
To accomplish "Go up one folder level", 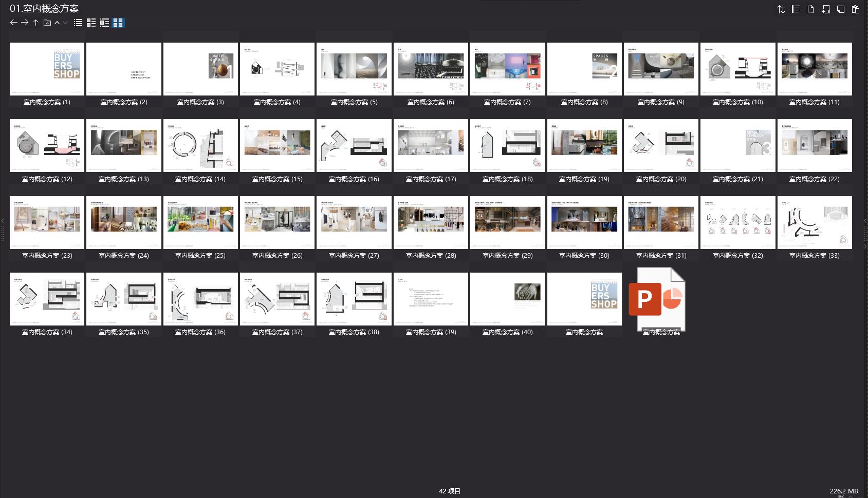I will pos(35,23).
